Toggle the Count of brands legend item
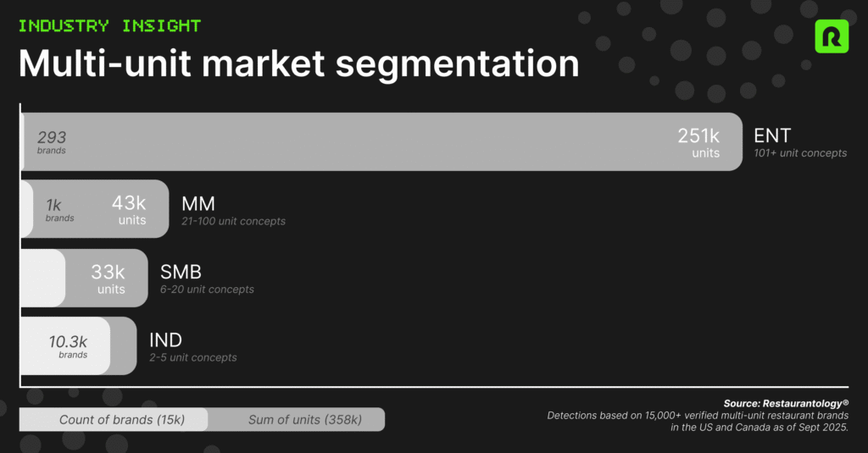 (x=122, y=420)
